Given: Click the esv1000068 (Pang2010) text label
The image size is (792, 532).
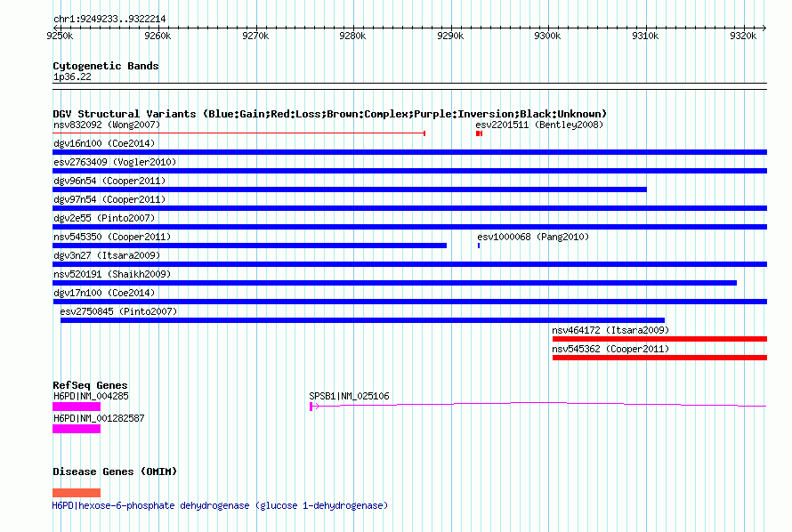Looking at the screenshot, I should click(x=533, y=237).
